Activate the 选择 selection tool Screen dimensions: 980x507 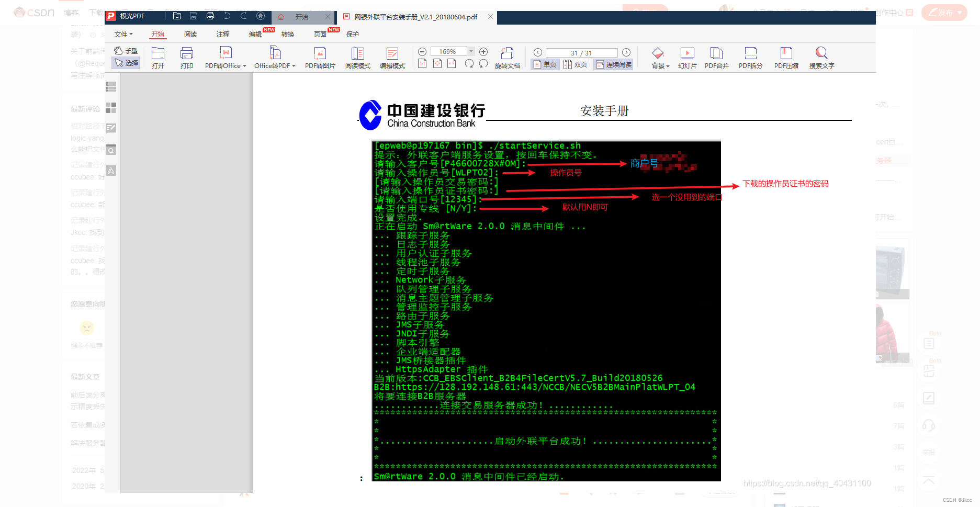pos(126,63)
